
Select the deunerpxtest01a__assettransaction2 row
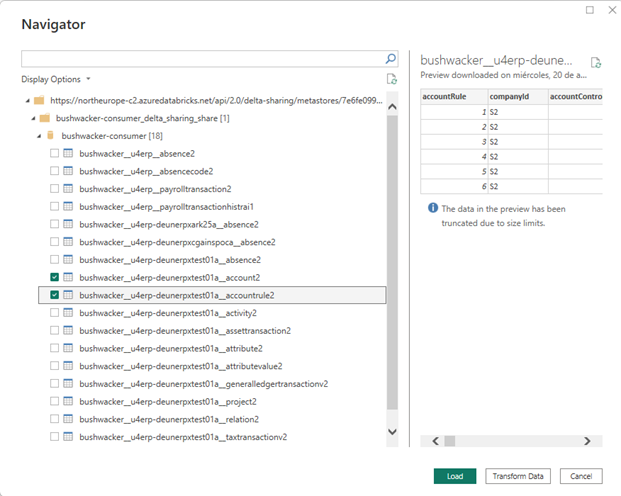[212, 330]
